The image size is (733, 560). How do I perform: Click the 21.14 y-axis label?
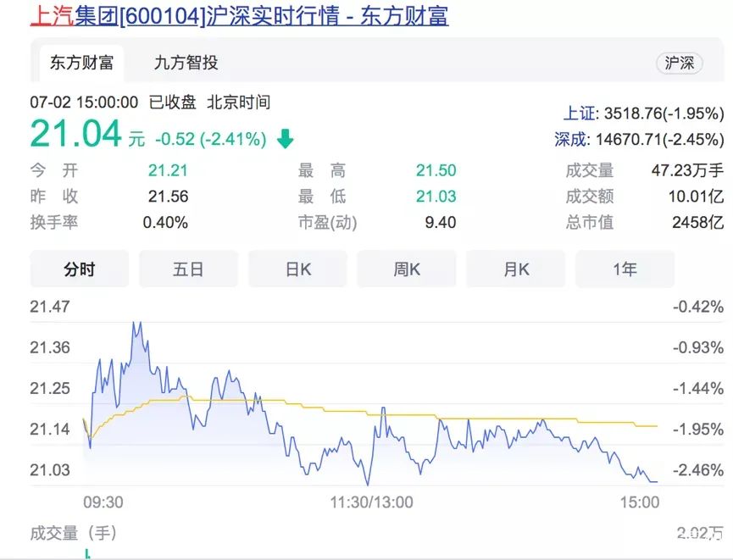[50, 429]
